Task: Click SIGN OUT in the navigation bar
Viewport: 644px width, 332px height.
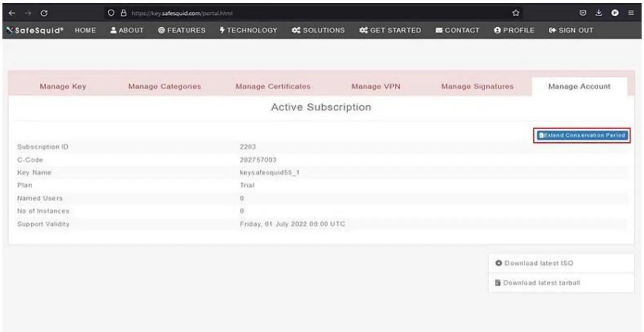Action: [571, 30]
